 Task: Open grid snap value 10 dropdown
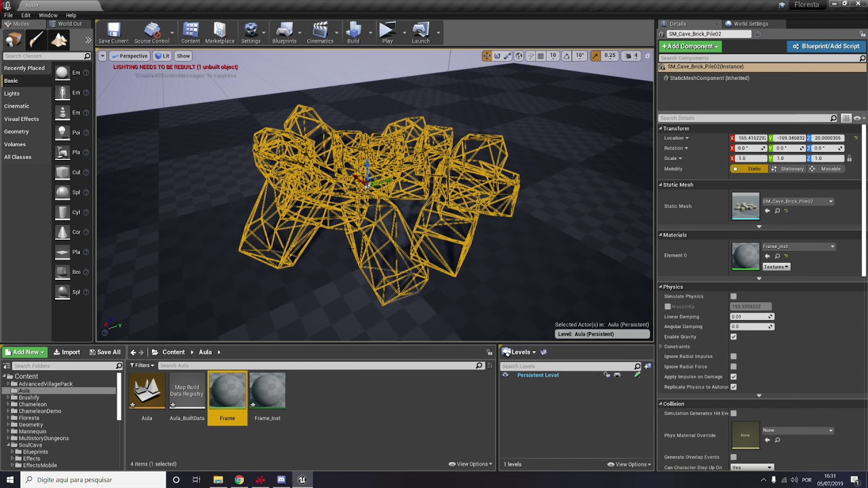pyautogui.click(x=553, y=56)
